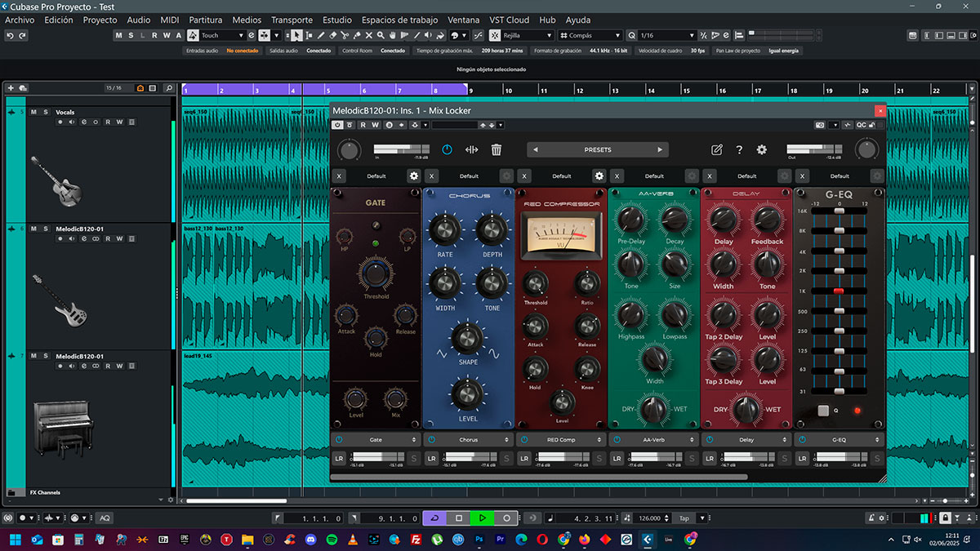Remove Gate slot with its X button

point(339,176)
